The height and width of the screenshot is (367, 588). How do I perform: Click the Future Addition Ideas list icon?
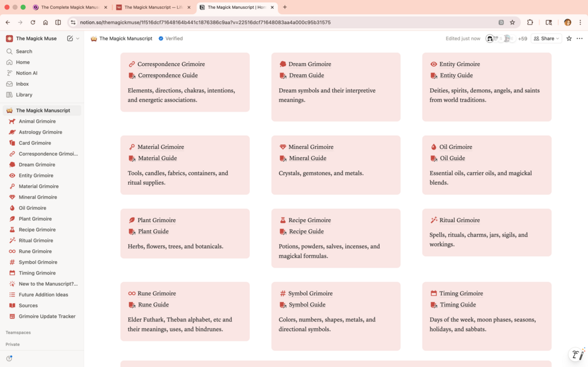click(x=12, y=295)
